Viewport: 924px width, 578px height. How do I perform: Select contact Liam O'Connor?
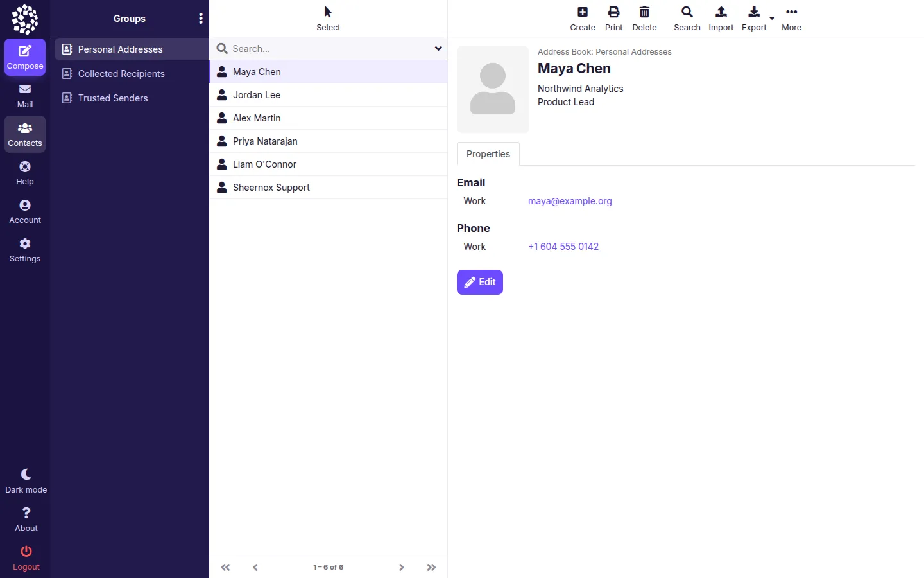click(x=329, y=164)
